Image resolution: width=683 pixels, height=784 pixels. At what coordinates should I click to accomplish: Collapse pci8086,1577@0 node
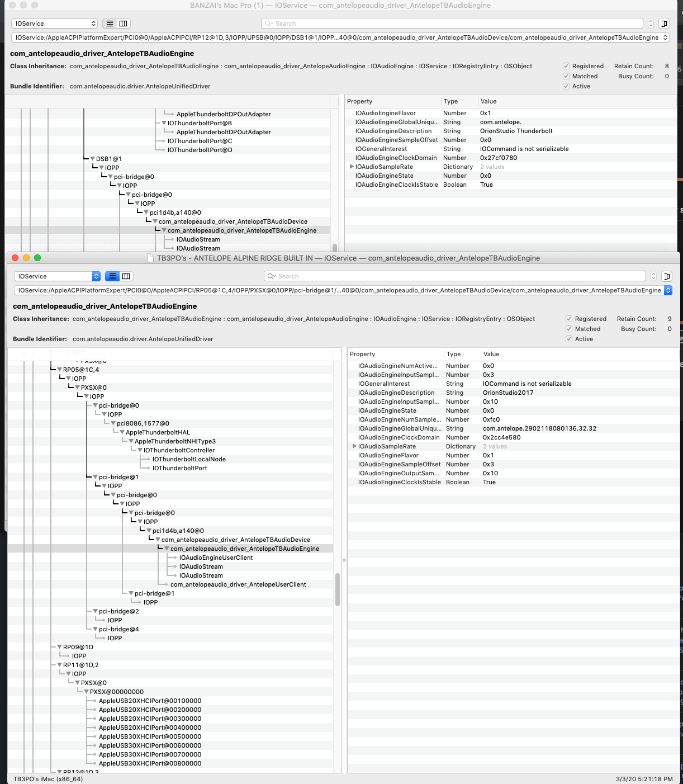click(x=113, y=423)
